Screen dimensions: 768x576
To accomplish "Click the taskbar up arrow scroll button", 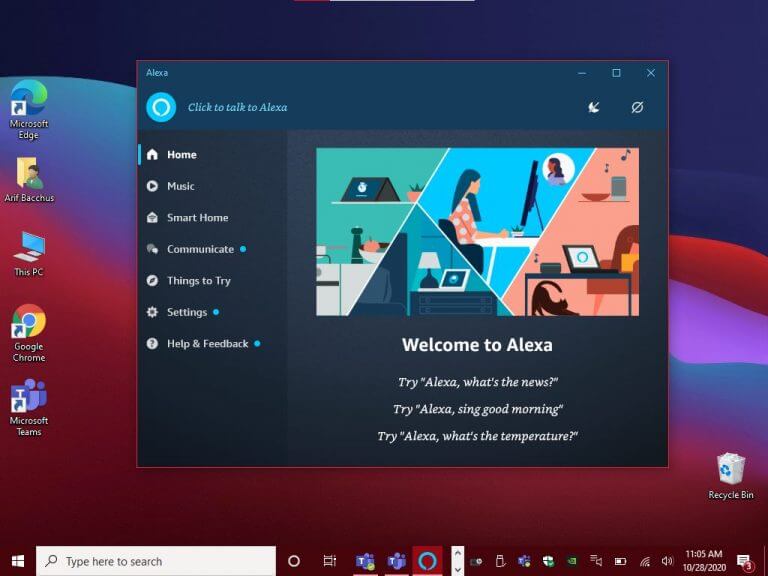I will (x=457, y=553).
